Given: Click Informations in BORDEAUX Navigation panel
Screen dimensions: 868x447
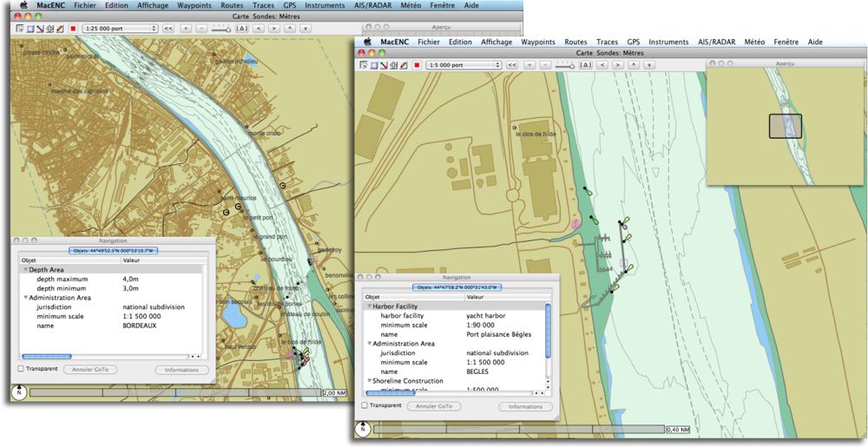Looking at the screenshot, I should (181, 370).
